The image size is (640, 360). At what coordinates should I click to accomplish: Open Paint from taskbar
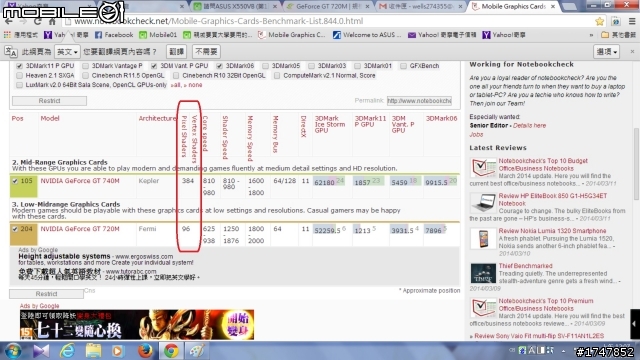pyautogui.click(x=197, y=351)
